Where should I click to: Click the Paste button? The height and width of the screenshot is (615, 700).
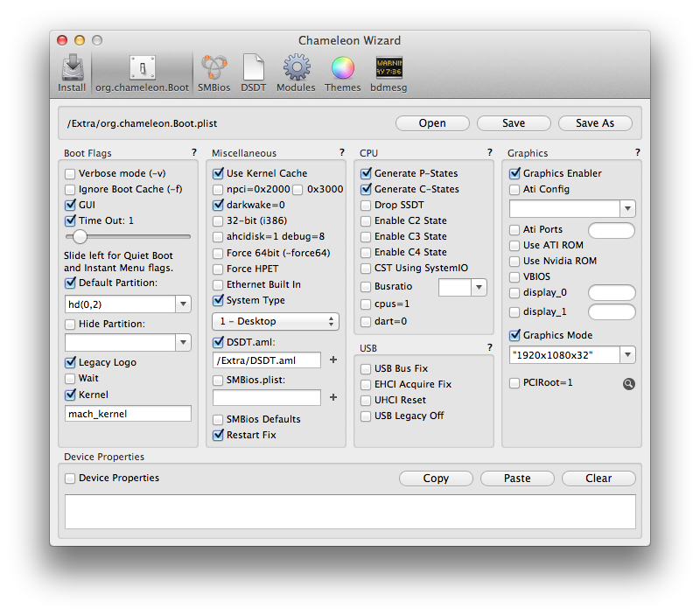click(x=517, y=479)
